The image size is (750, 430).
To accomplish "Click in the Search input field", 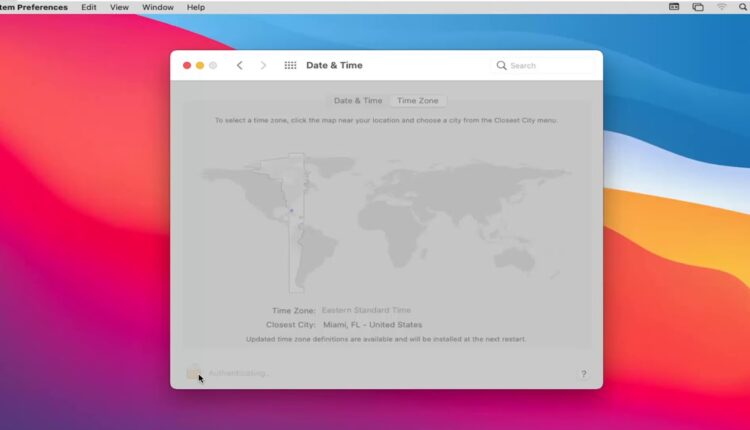I will coord(543,66).
